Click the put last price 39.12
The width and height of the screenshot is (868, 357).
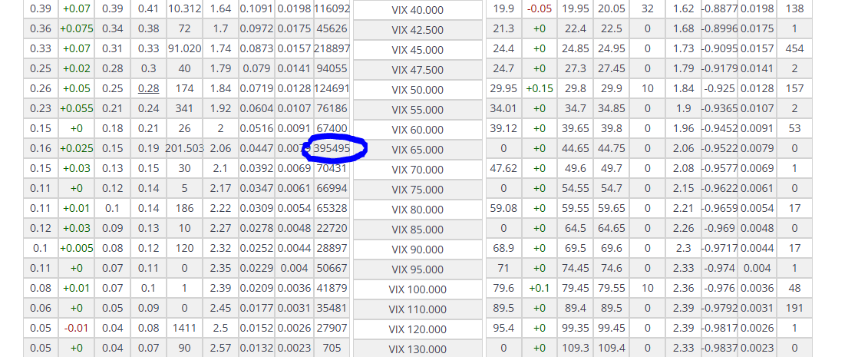503,128
